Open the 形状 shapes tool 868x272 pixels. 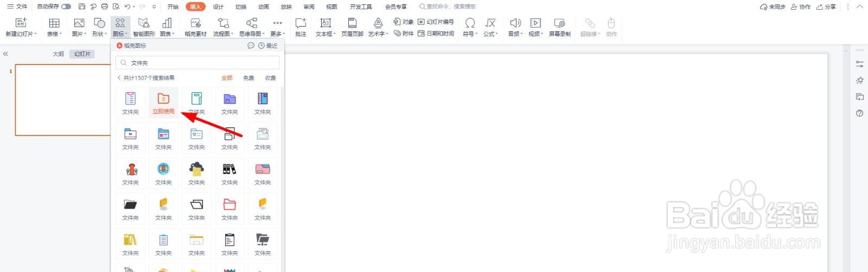click(99, 27)
